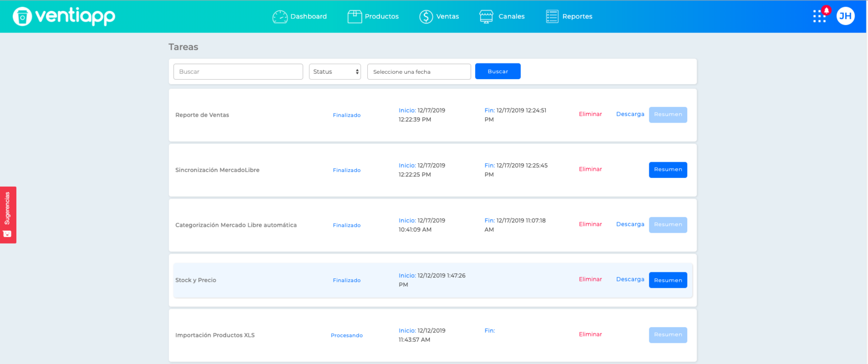Image resolution: width=868 pixels, height=364 pixels.
Task: Open the Reportes menu
Action: tap(577, 17)
